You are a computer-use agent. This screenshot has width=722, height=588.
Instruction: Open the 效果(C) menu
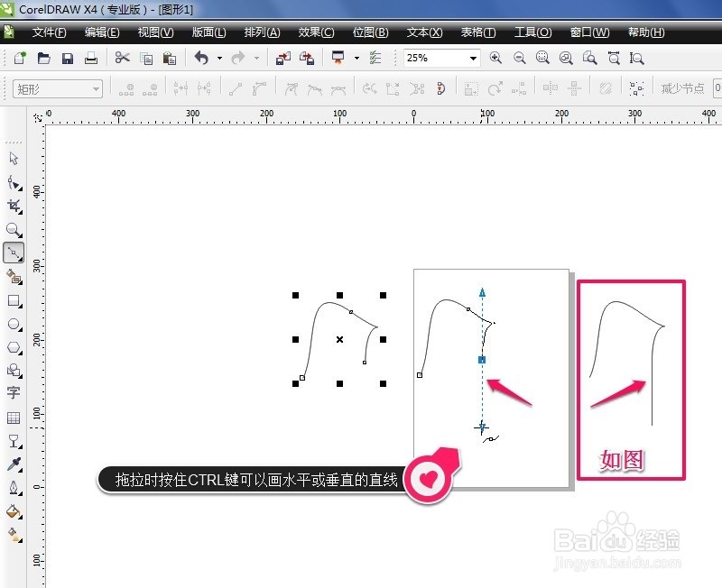tap(317, 32)
